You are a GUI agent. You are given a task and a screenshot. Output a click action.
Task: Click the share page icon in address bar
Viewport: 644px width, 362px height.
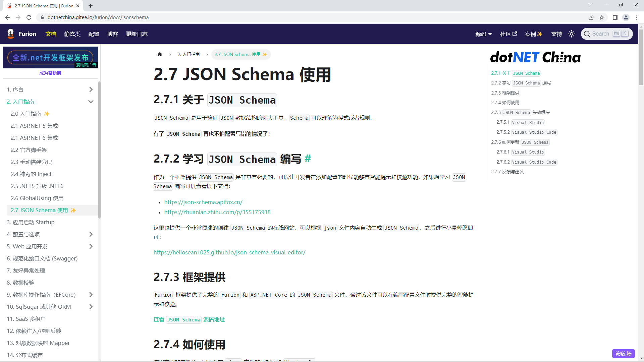point(591,17)
